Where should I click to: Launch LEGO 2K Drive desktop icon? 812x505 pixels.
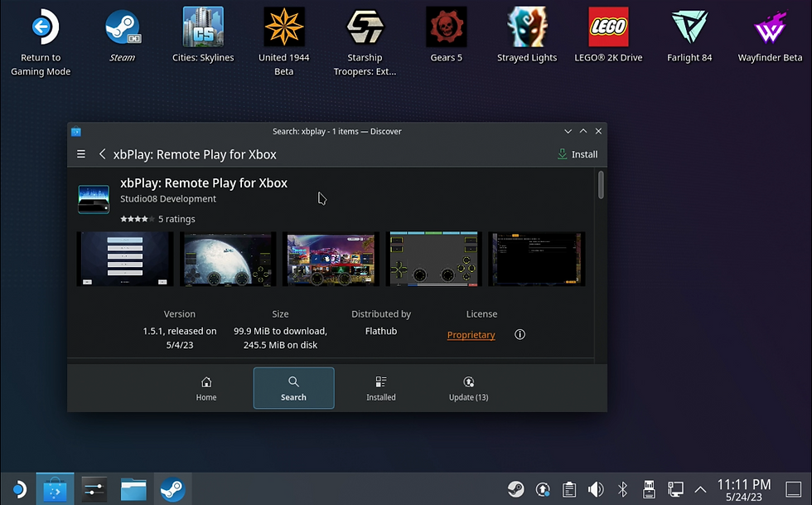tap(608, 36)
